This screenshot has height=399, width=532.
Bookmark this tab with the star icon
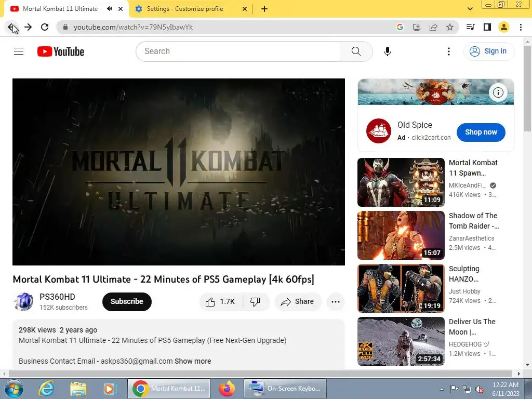click(x=450, y=27)
